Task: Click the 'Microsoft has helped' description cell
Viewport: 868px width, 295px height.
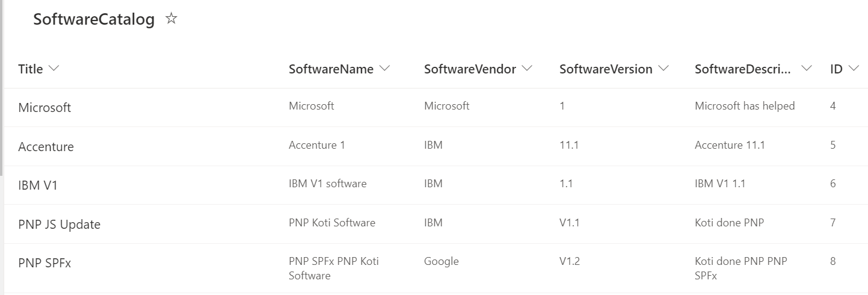Action: coord(745,106)
